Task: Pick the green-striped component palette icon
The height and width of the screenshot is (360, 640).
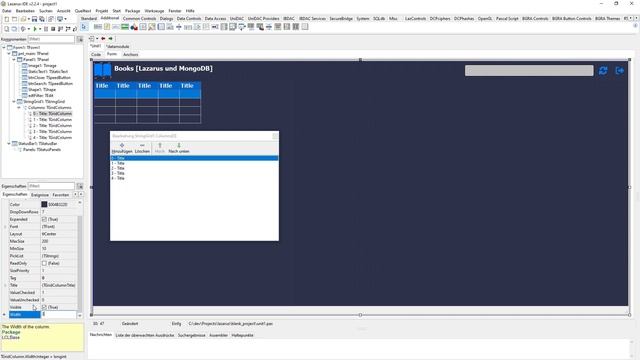Action: (125, 27)
